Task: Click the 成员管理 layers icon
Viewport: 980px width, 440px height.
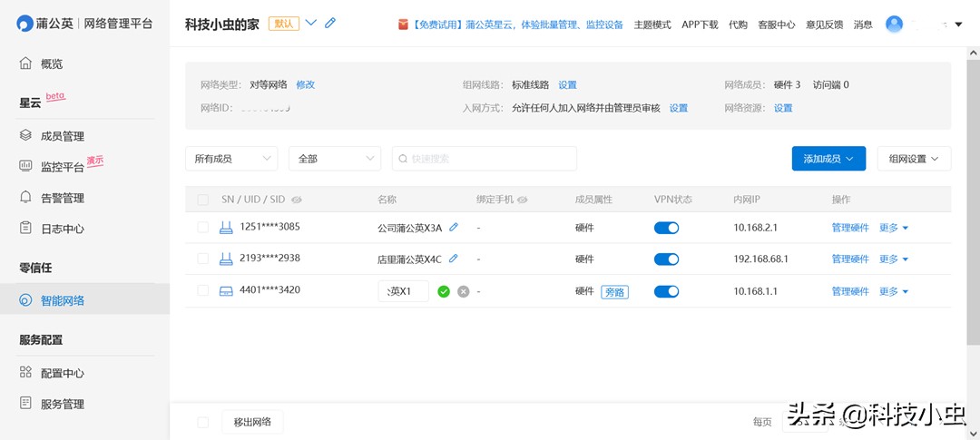Action: (25, 135)
